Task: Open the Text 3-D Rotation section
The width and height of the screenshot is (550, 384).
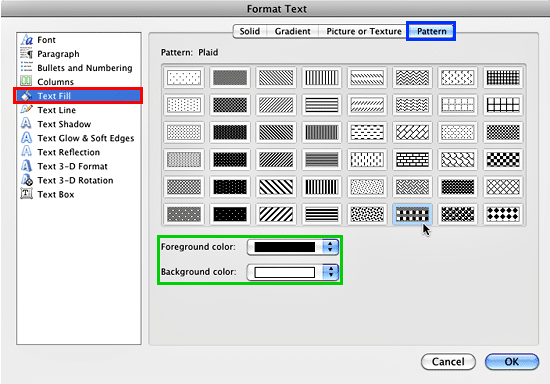Action: pos(79,180)
